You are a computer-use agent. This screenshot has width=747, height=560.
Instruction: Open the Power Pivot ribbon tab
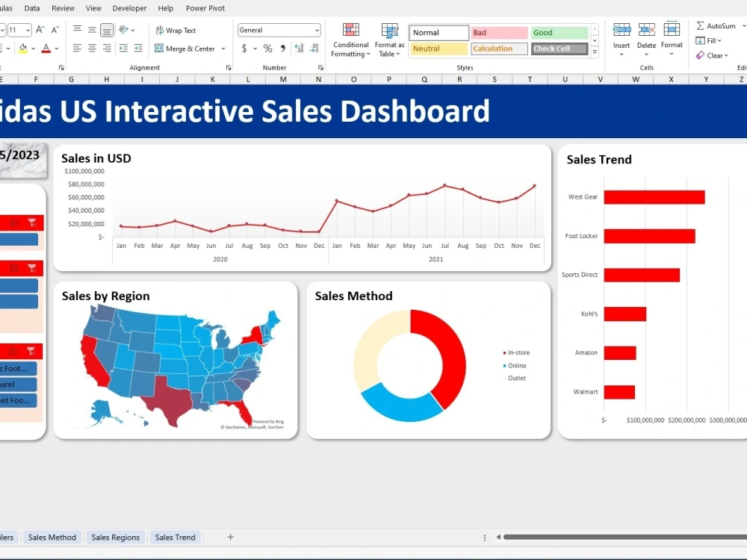(x=205, y=8)
